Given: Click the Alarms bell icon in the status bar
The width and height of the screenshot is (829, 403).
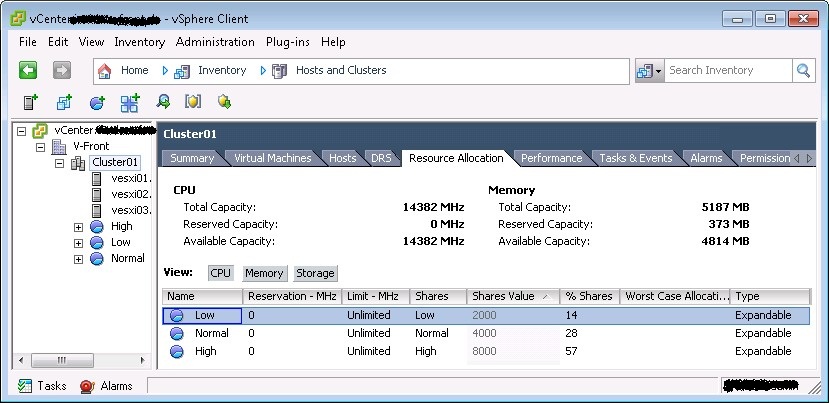Looking at the screenshot, I should [x=87, y=387].
